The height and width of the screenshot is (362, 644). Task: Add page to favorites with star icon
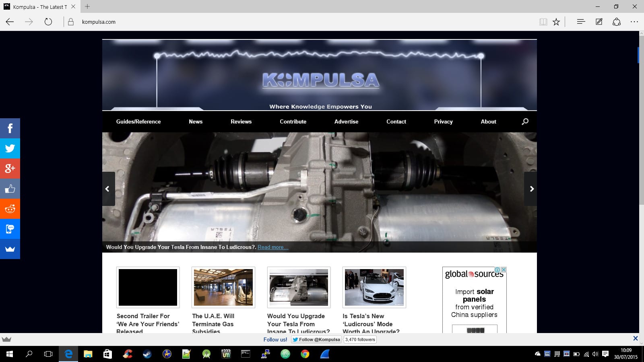[556, 22]
